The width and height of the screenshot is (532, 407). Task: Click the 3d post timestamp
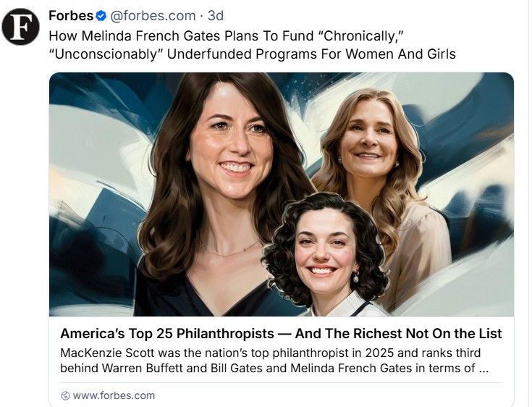(216, 15)
